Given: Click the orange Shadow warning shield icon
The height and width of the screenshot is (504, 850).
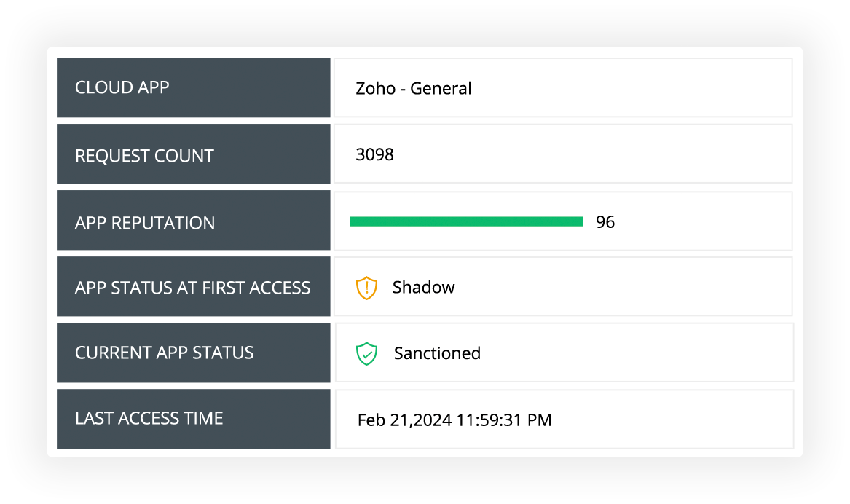Looking at the screenshot, I should coord(366,288).
